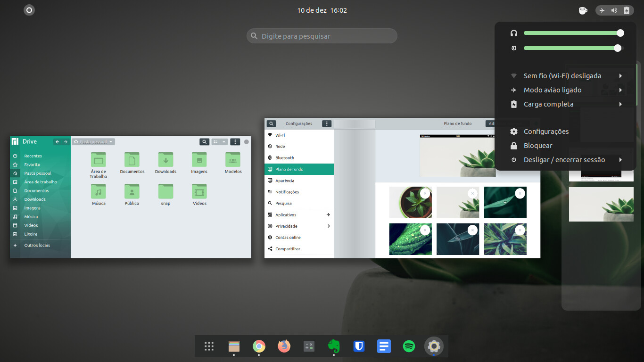Open the calculator app in dock
The width and height of the screenshot is (644, 362).
pyautogui.click(x=309, y=346)
